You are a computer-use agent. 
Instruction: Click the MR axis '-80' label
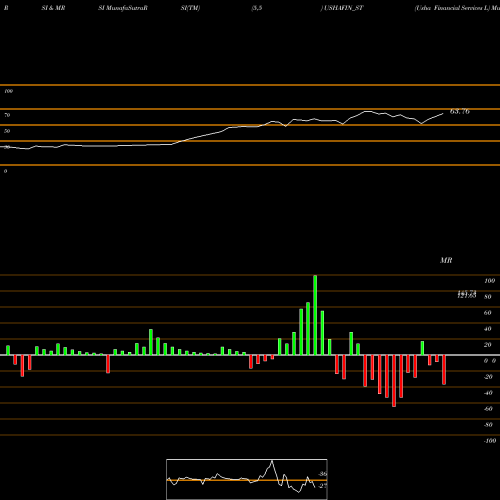click(x=488, y=425)
